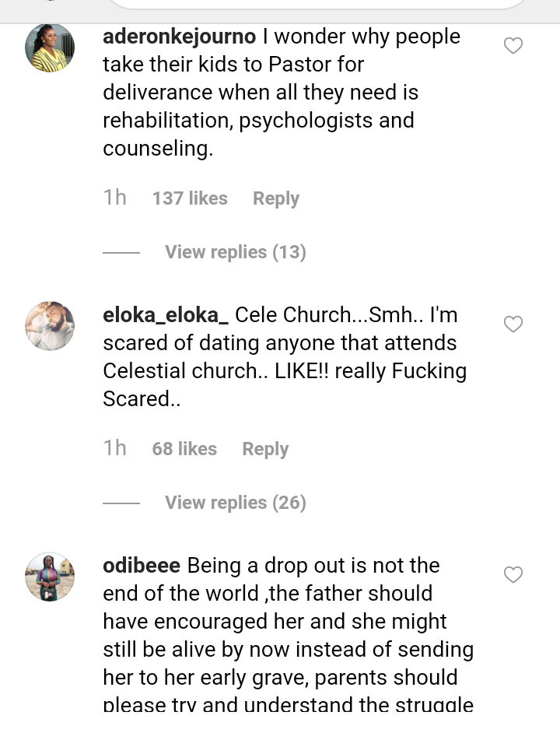Select the odibeee comment text

[x=288, y=636]
